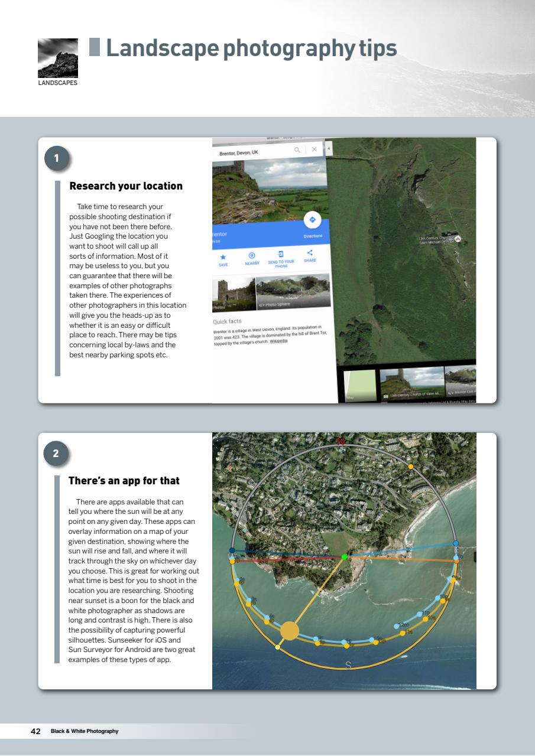The height and width of the screenshot is (756, 535).
Task: Click the search magnifier in Brentor search box
Action: 297,150
